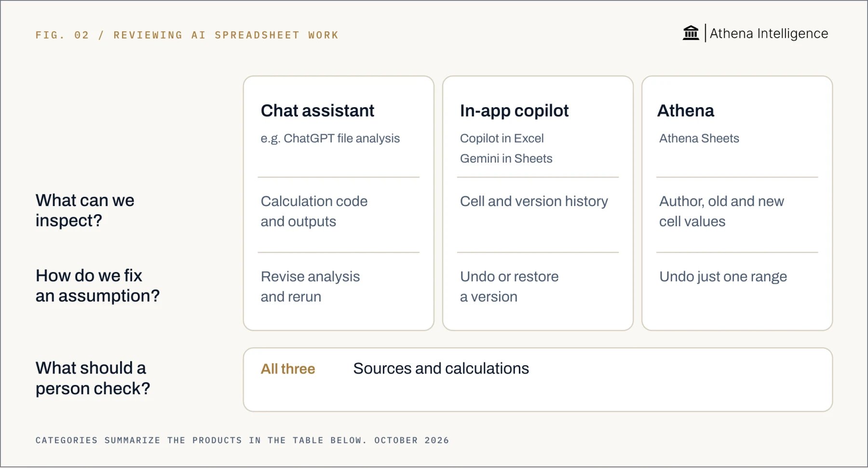Click the 'All three' gold label
Screen dimensions: 868x468
tap(288, 369)
